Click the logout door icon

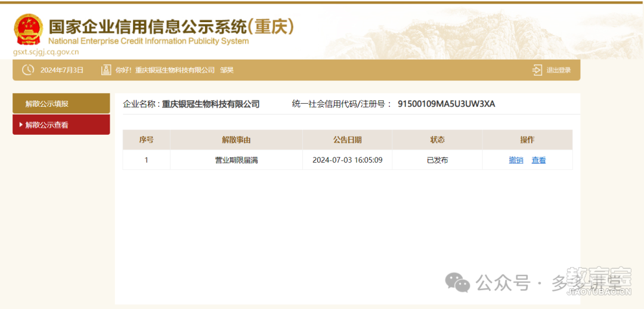[537, 70]
